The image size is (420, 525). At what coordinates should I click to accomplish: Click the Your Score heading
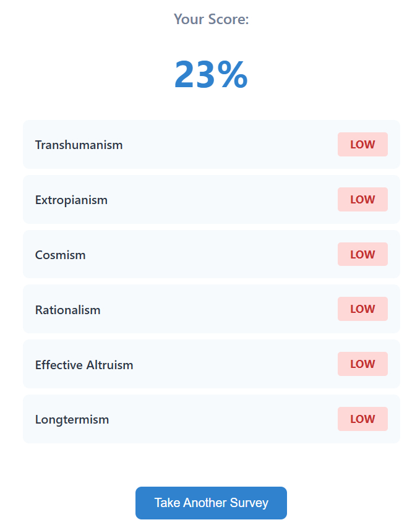click(211, 19)
